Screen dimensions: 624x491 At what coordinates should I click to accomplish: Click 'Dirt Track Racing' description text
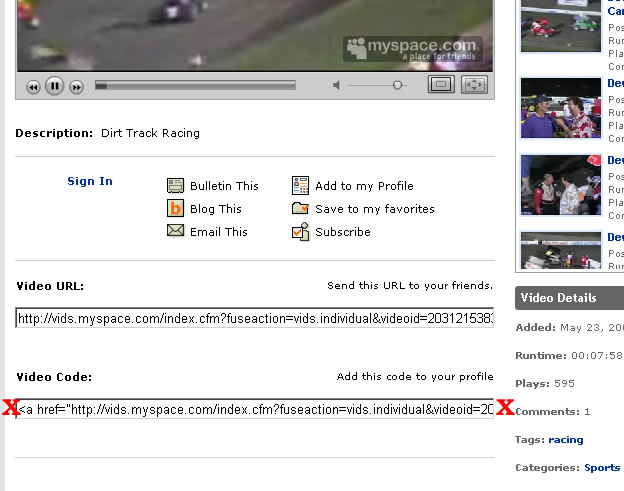tap(150, 133)
